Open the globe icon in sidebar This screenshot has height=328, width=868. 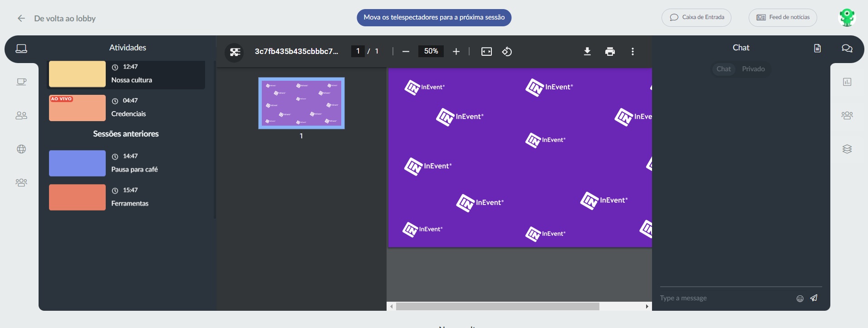click(x=21, y=149)
